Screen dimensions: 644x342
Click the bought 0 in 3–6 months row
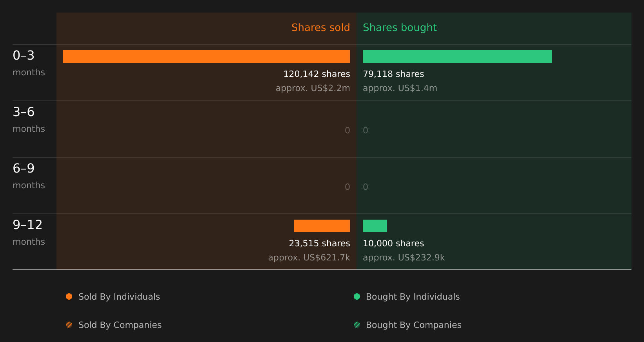[x=366, y=131]
